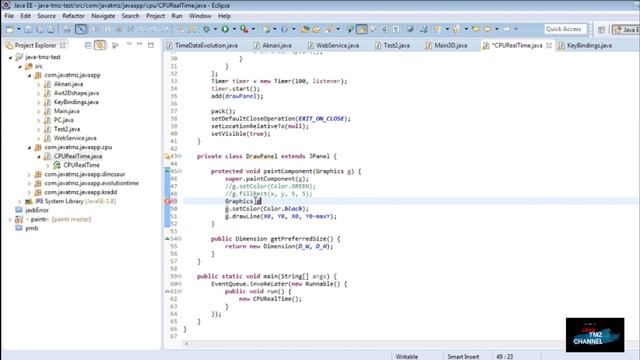Open the dropdown next to the Debug icon

(215, 29)
